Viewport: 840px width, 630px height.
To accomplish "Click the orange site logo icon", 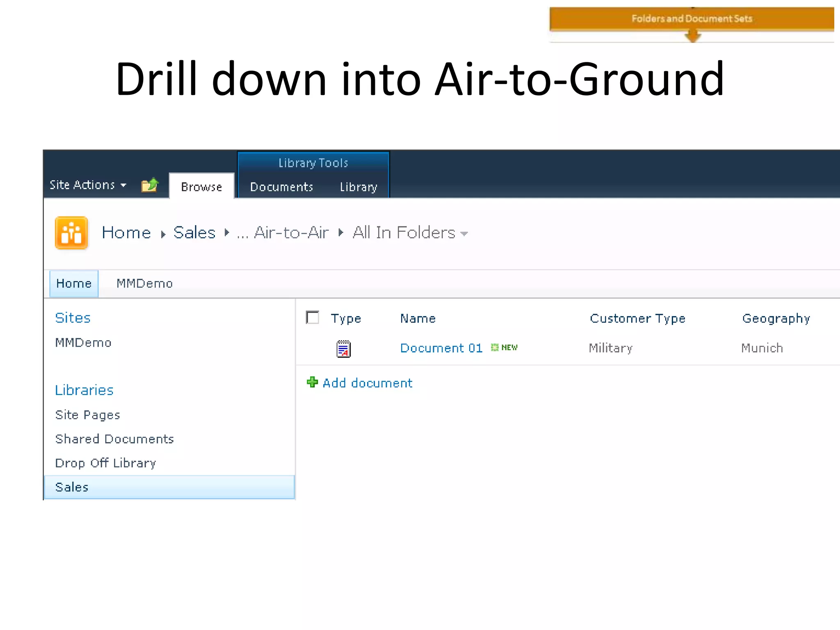I will click(x=71, y=233).
